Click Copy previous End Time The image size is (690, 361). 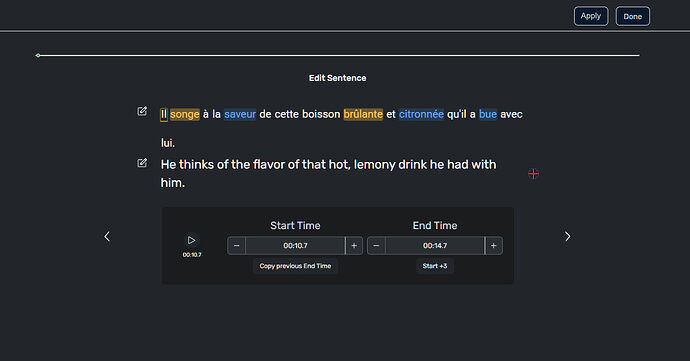click(295, 266)
